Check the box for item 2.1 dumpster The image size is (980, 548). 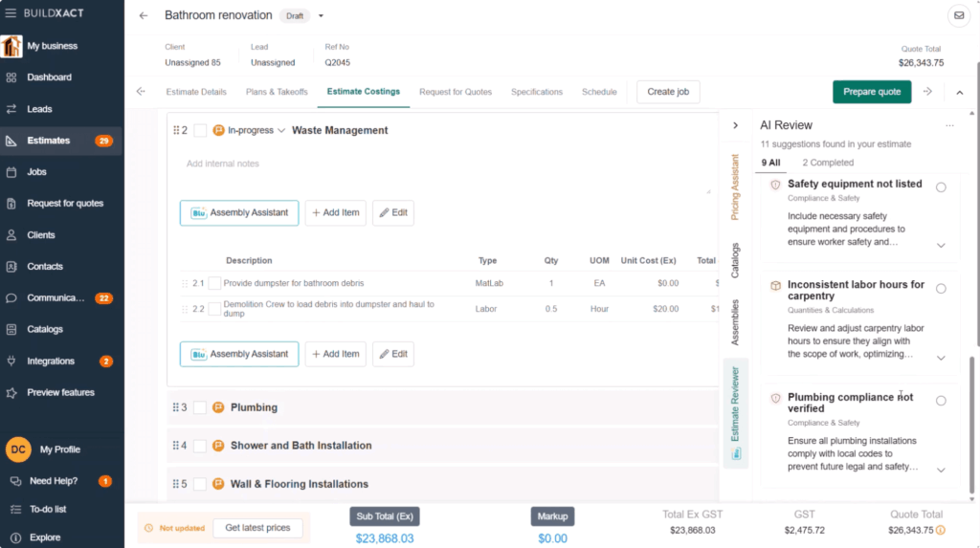[x=215, y=283]
